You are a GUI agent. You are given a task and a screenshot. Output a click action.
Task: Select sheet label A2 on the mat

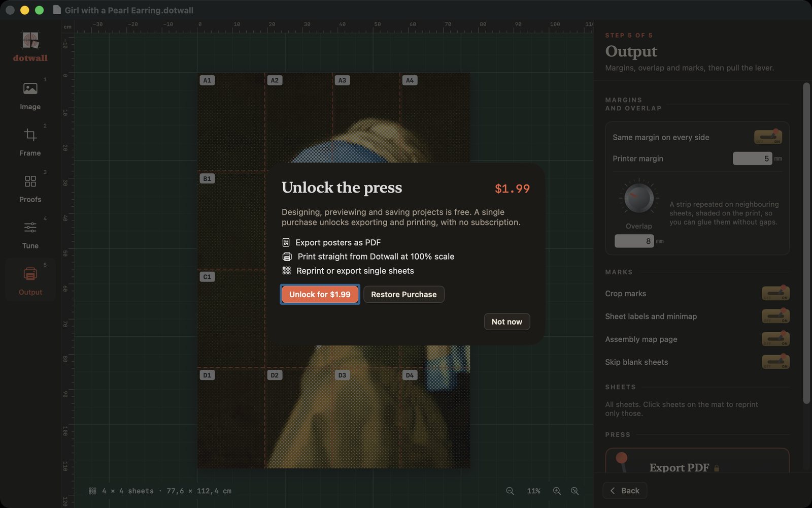tap(275, 80)
